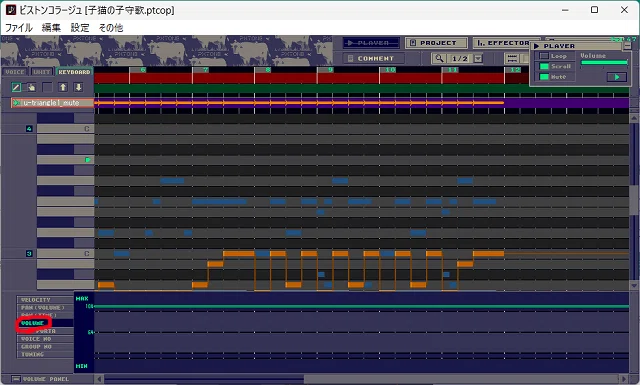This screenshot has height=385, width=640.
Task: Click the Volume Panel collapse icon
Action: (x=15, y=379)
